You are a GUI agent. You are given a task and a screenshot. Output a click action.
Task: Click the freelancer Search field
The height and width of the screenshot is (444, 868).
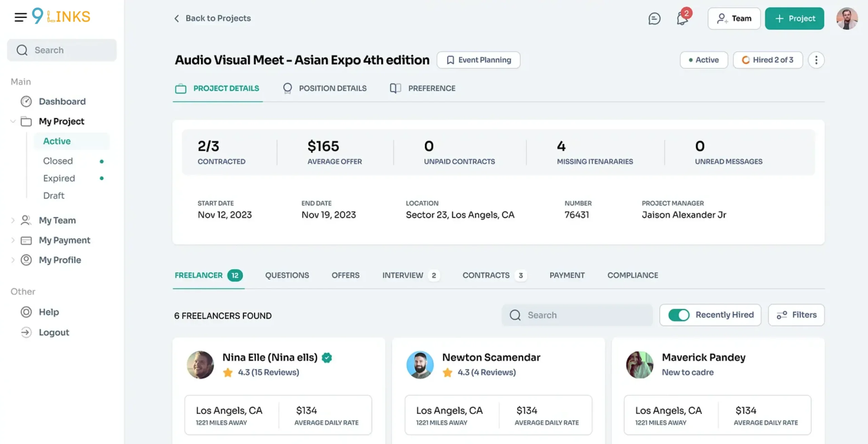tap(577, 315)
